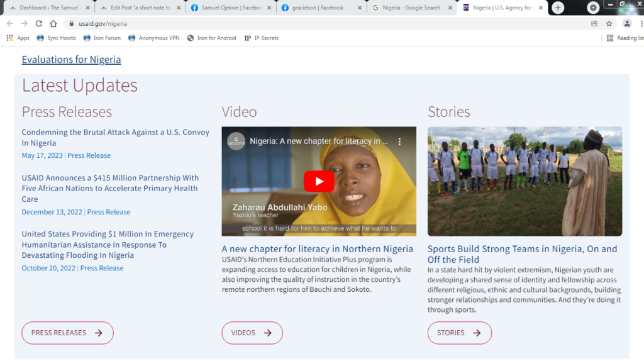Open the Sync Howto bookmark

(56, 38)
